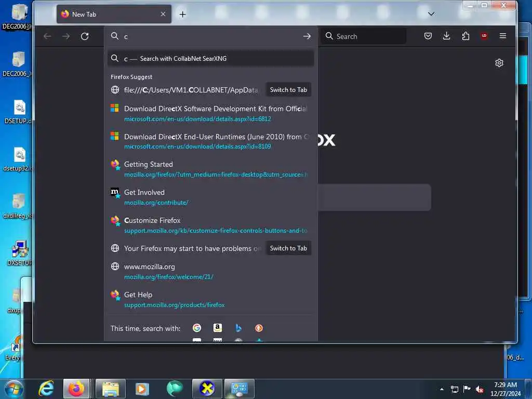Select the New Tab tab

click(x=114, y=14)
